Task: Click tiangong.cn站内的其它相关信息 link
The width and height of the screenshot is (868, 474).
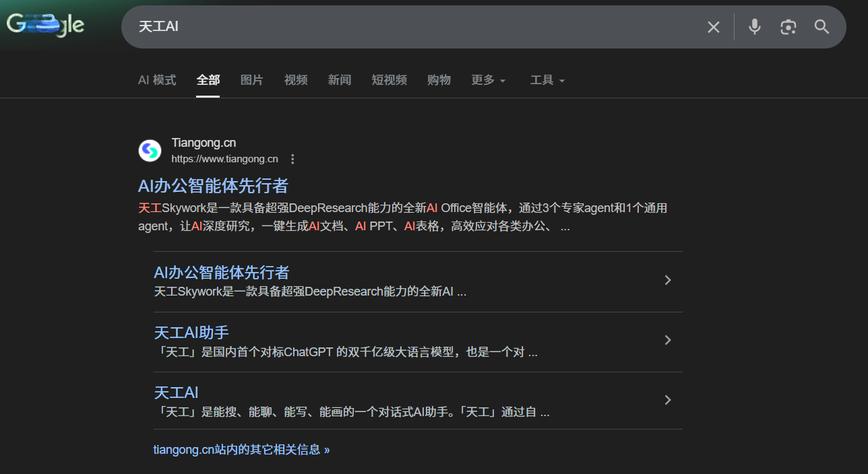Action: coord(241,450)
